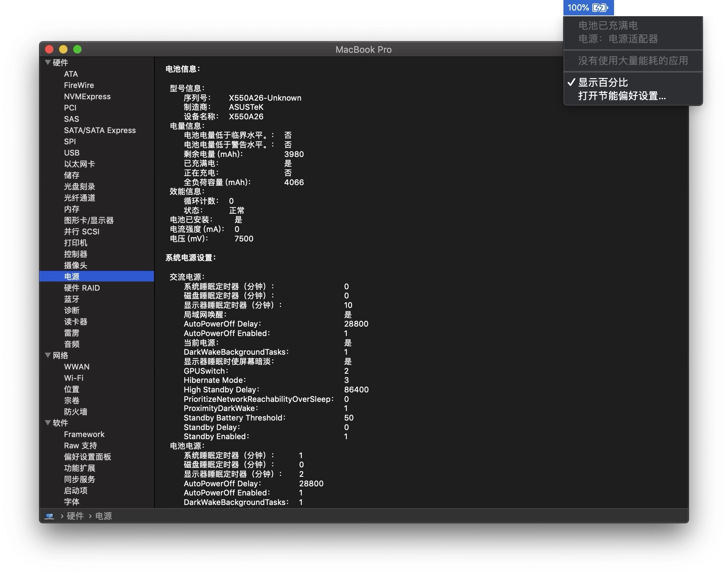Select 控制器 in the sidebar
728x575 pixels.
tap(76, 254)
